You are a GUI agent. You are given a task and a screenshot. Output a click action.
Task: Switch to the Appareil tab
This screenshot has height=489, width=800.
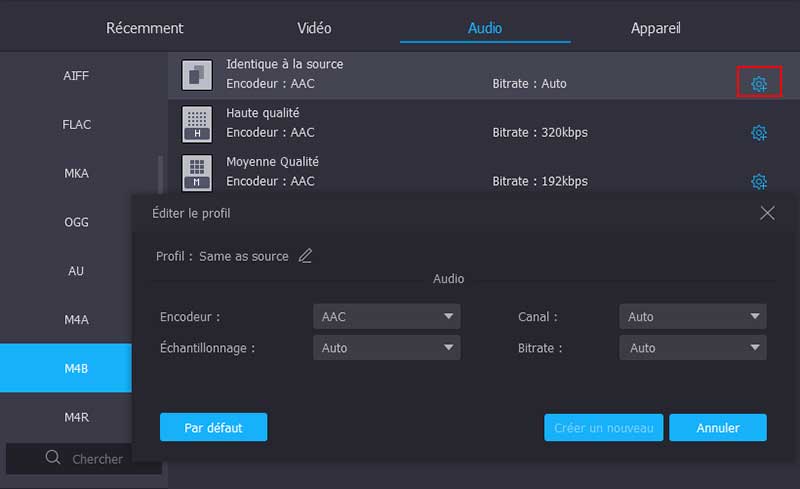tap(655, 28)
